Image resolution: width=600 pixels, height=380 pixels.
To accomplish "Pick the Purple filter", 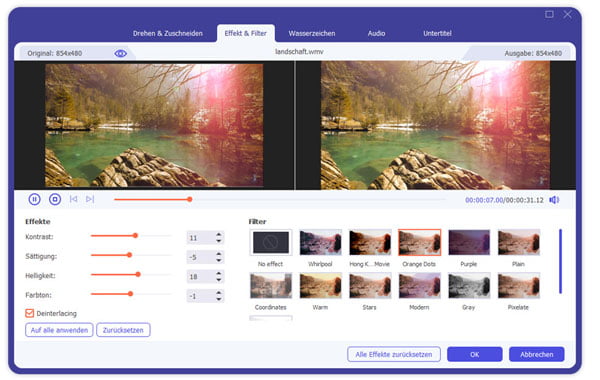I will (x=469, y=242).
